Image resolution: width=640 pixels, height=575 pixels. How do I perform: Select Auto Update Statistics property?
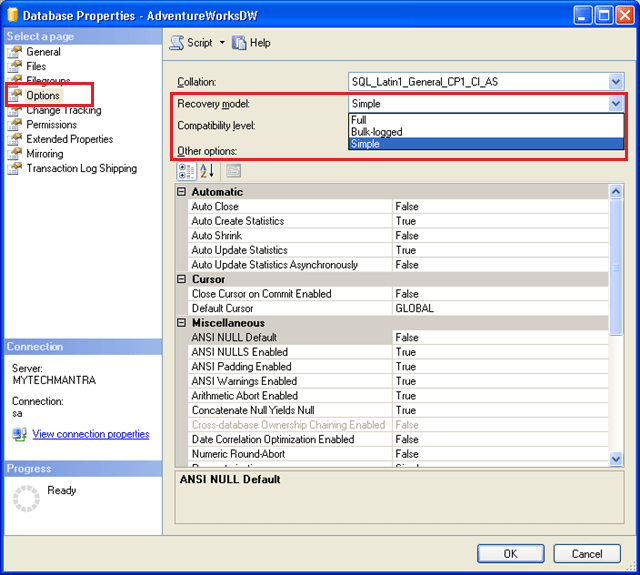point(398,250)
